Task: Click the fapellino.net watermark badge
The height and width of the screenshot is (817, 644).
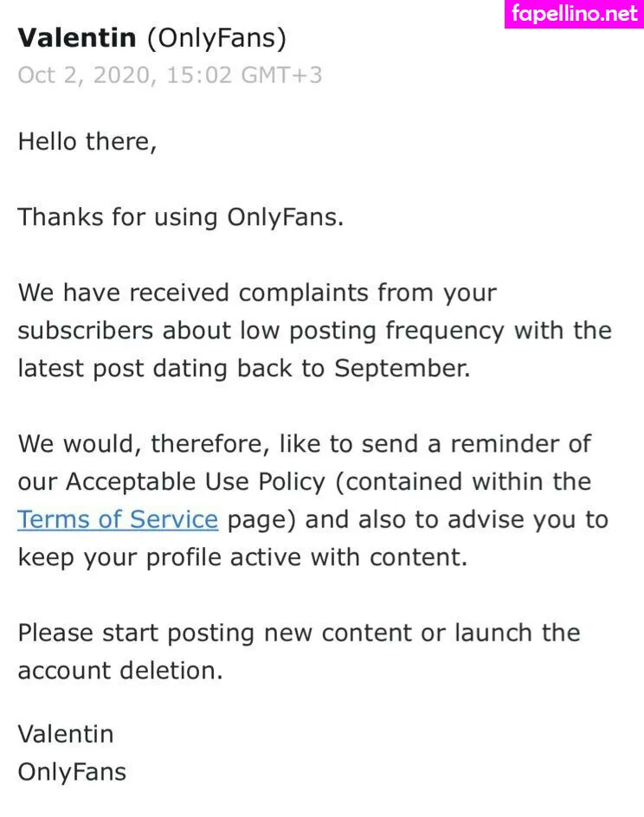Action: 574,14
